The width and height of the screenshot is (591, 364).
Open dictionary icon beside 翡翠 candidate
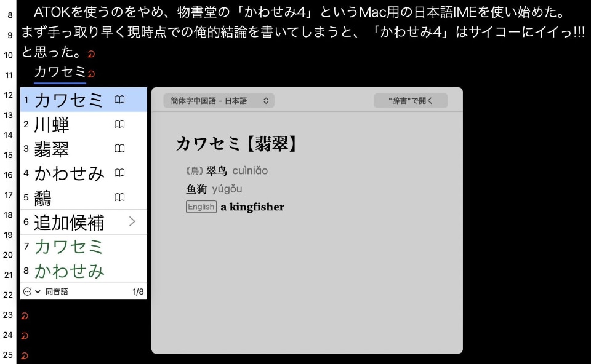(x=119, y=148)
